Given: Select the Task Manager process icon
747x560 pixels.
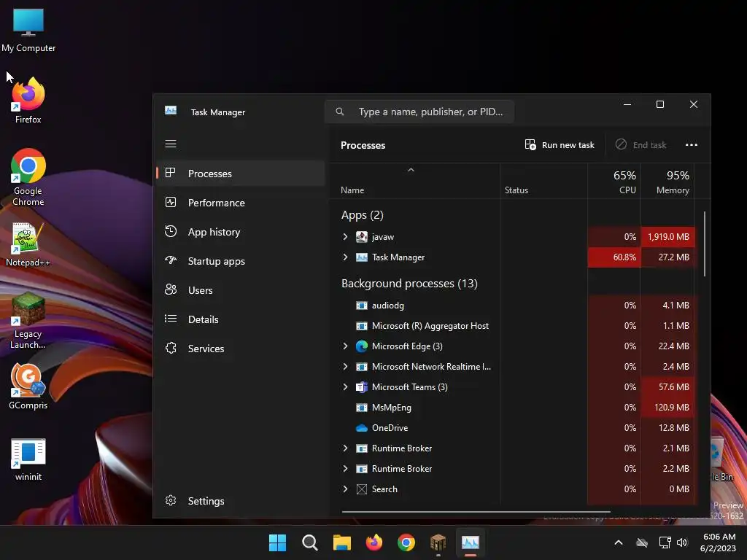Looking at the screenshot, I should 362,257.
